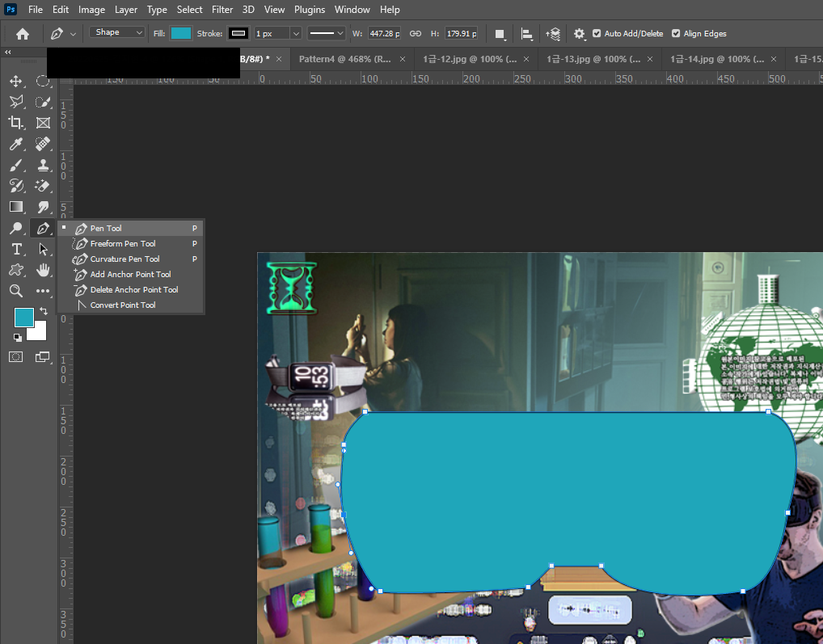Image resolution: width=823 pixels, height=644 pixels.
Task: Open the Plugins menu
Action: coord(309,10)
